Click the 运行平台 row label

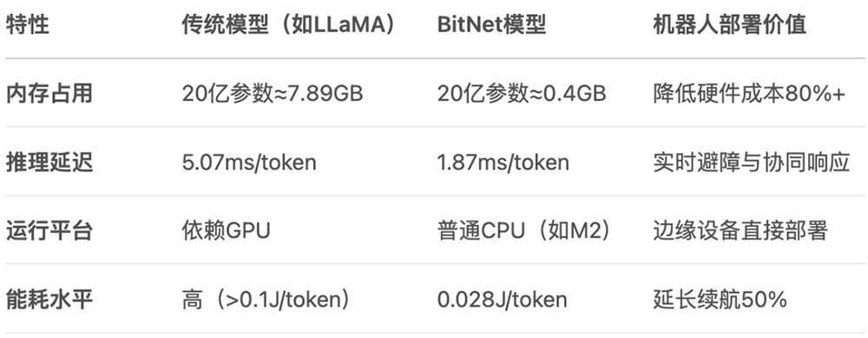(49, 231)
